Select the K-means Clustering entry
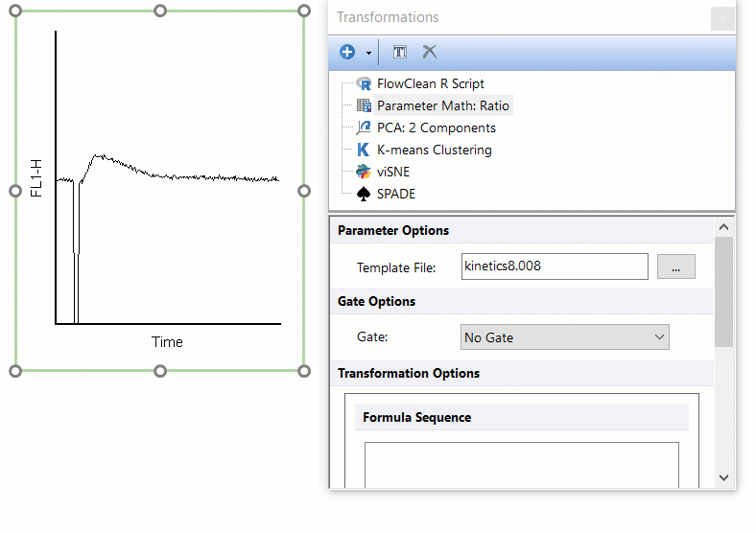 [434, 150]
